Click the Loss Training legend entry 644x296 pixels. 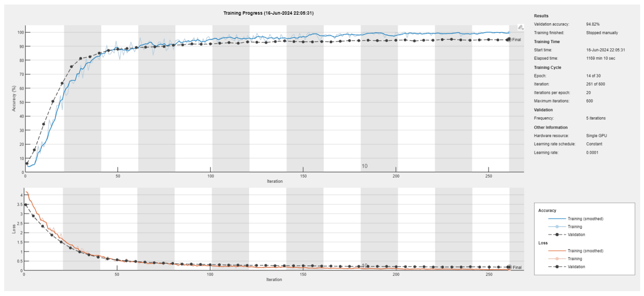tap(575, 259)
